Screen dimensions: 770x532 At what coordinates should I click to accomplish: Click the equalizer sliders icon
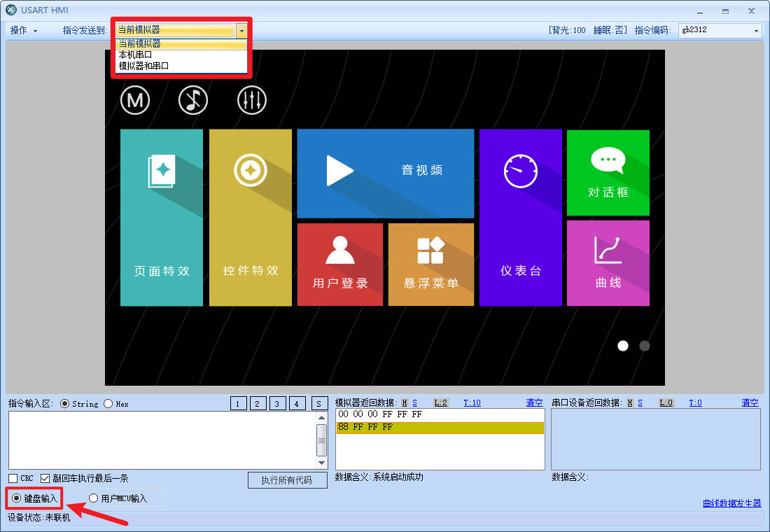tap(251, 100)
